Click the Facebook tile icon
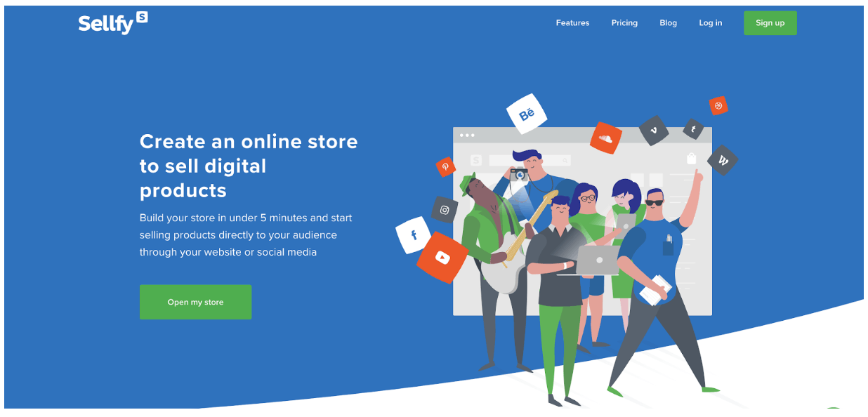 tap(414, 235)
